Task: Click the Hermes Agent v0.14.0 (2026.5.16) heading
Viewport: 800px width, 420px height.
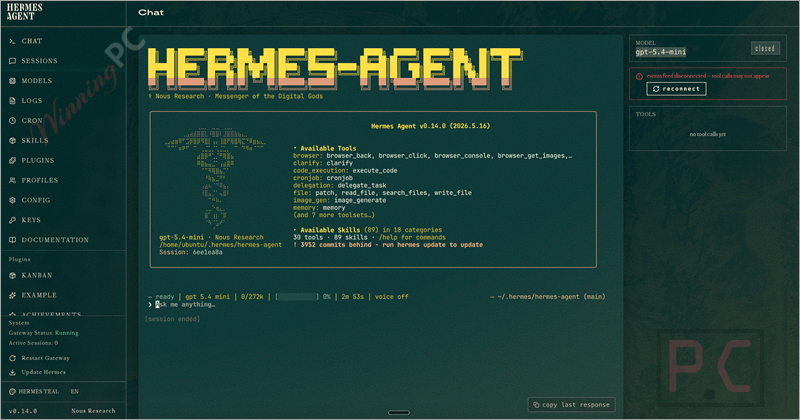Action: coord(430,126)
